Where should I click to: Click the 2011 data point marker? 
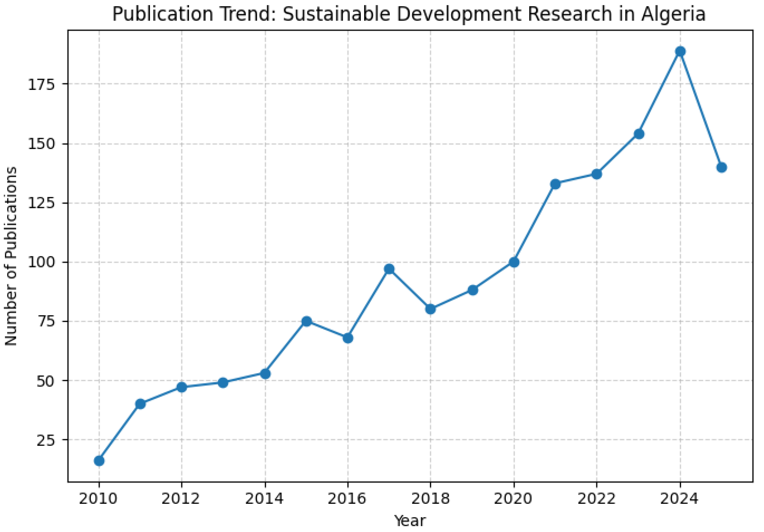point(140,404)
